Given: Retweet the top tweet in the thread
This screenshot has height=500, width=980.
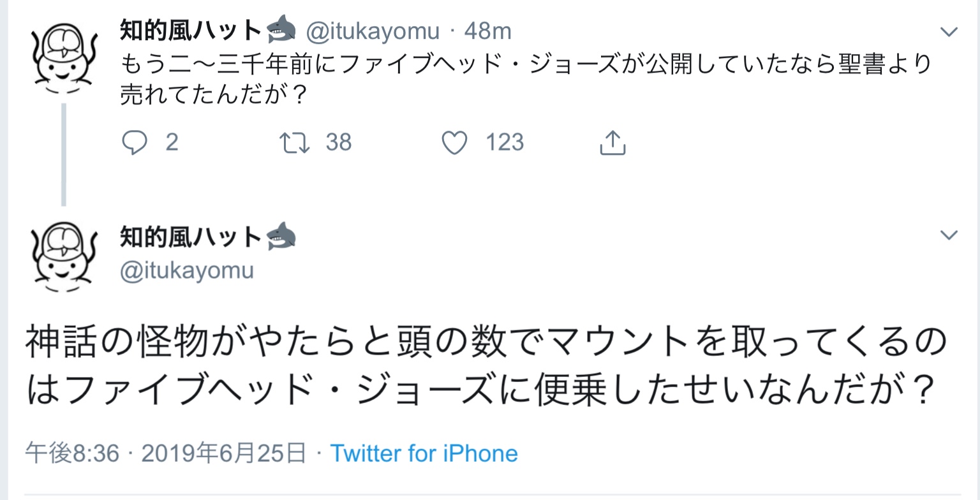Looking at the screenshot, I should coord(295,143).
